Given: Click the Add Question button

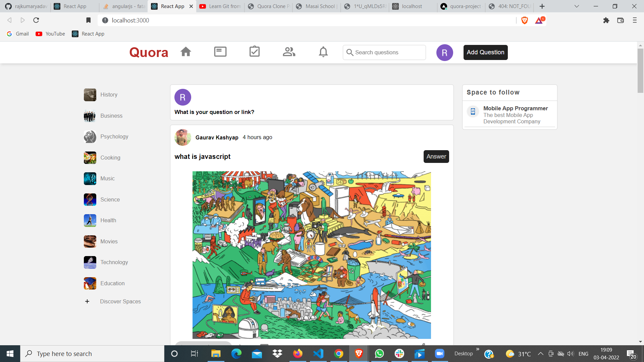Looking at the screenshot, I should (485, 52).
